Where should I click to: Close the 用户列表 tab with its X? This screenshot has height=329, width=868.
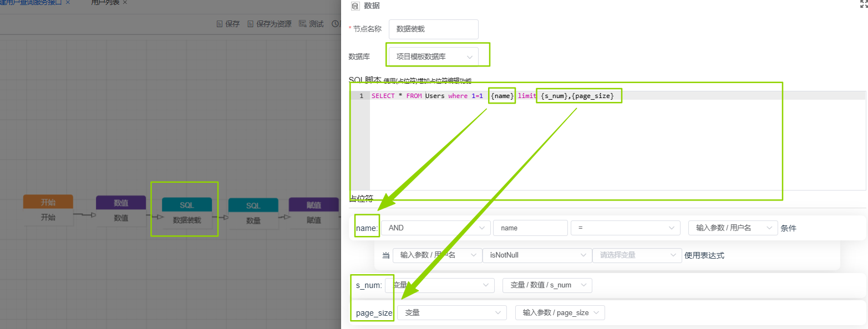pos(125,2)
